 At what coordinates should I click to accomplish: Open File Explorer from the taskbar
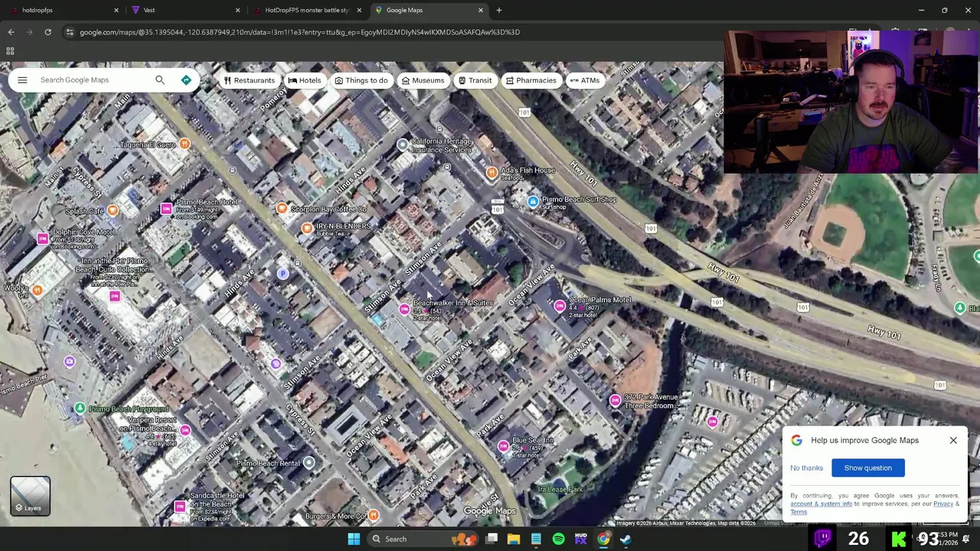(x=514, y=539)
